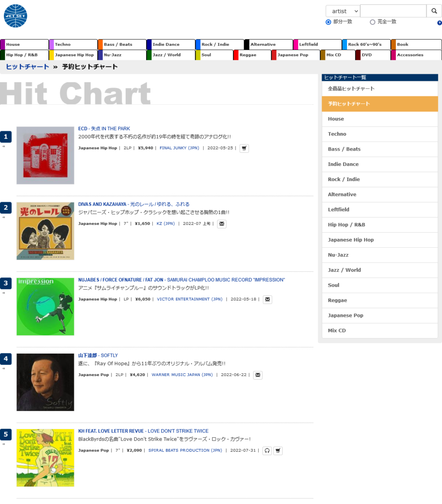Open the Rock 60's~90's tab

pyautogui.click(x=366, y=44)
